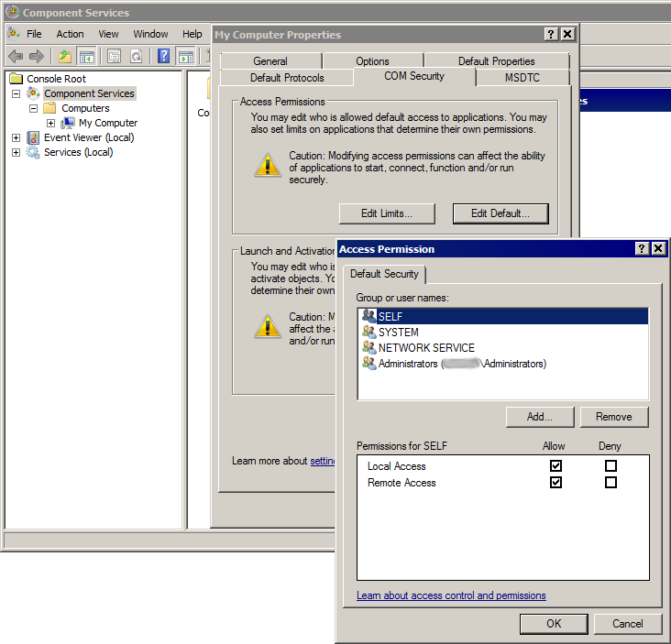Check Deny for Local Access
Screen dimensions: 671x644
[x=610, y=465]
